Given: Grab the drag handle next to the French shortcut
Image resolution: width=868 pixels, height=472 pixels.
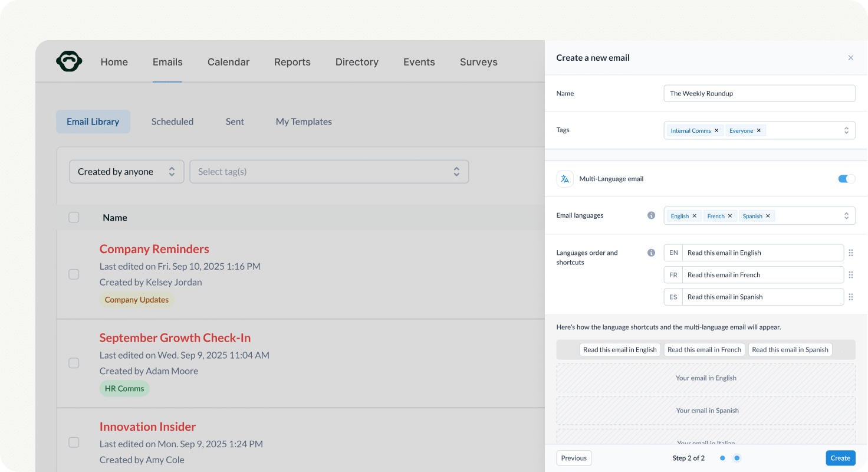Looking at the screenshot, I should tap(851, 274).
